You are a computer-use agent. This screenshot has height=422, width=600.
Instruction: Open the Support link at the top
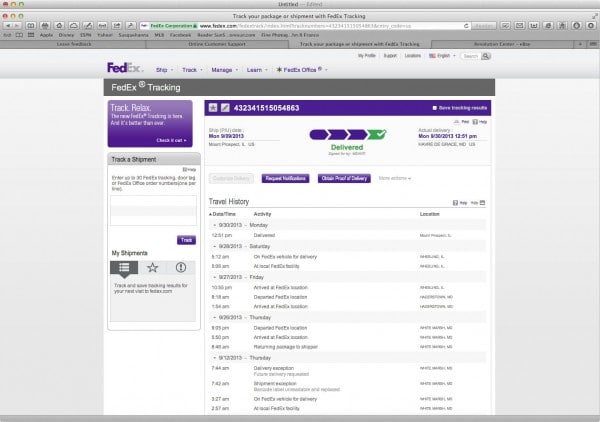click(390, 56)
